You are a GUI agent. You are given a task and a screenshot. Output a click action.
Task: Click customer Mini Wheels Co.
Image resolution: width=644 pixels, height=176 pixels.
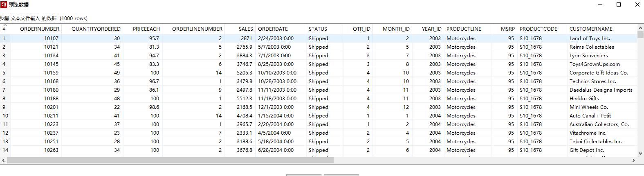click(588, 107)
